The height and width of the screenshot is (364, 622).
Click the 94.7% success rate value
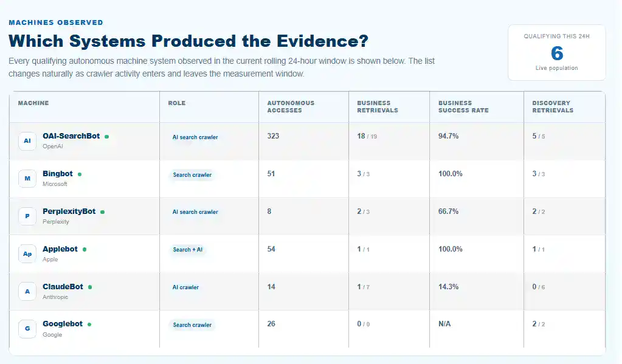(x=448, y=136)
